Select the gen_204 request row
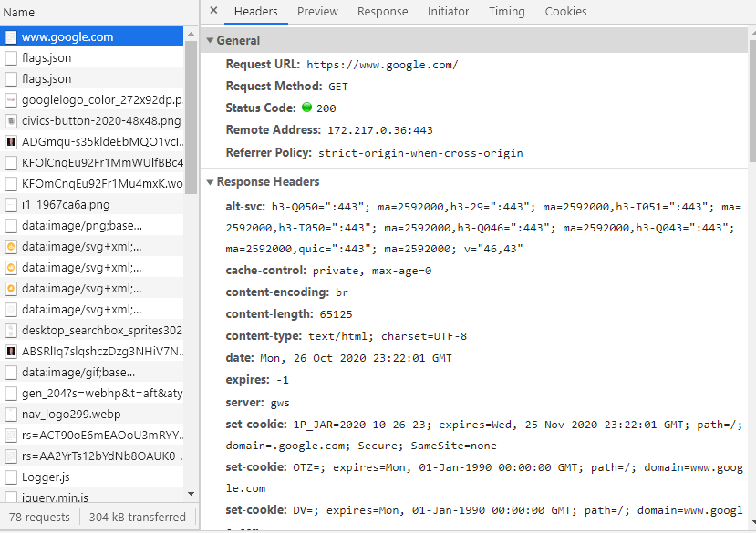Viewport: 756px width, 533px height. click(91, 394)
